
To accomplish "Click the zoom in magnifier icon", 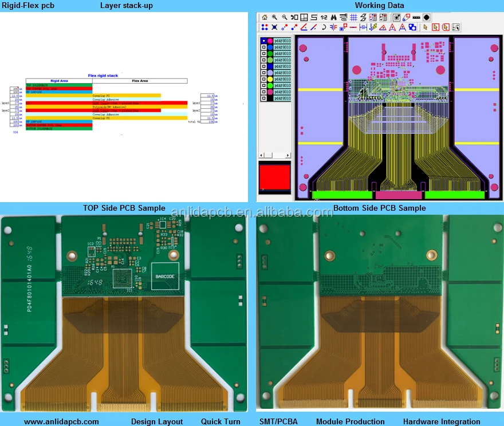I will click(x=275, y=17).
